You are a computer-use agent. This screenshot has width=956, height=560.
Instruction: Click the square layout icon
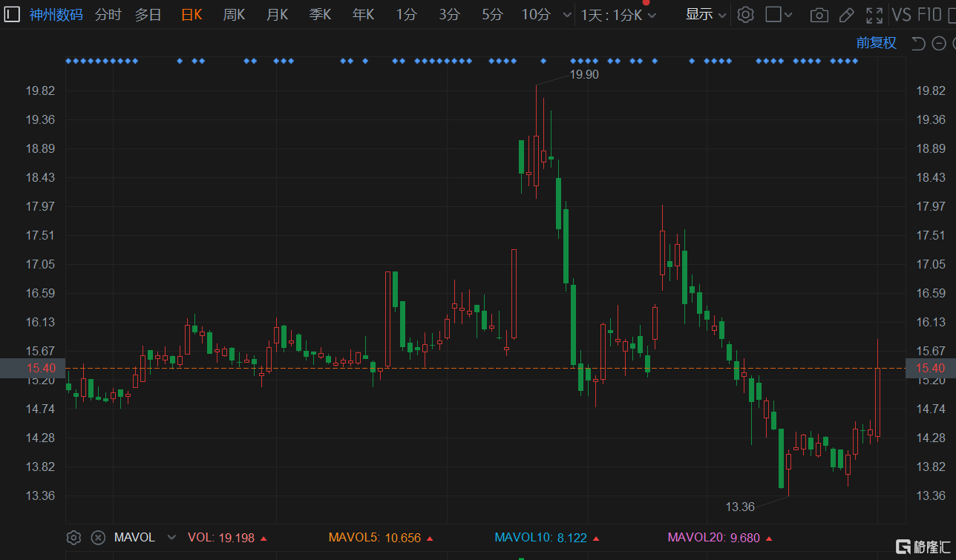point(773,14)
